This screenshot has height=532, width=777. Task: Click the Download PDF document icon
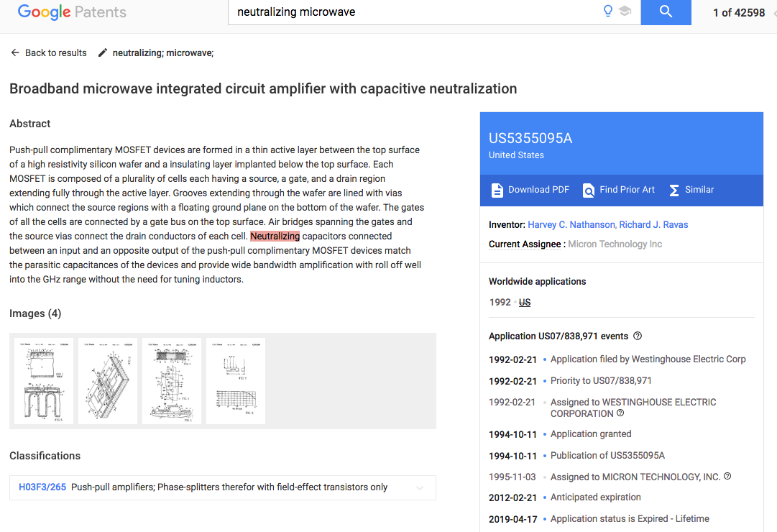(x=497, y=190)
